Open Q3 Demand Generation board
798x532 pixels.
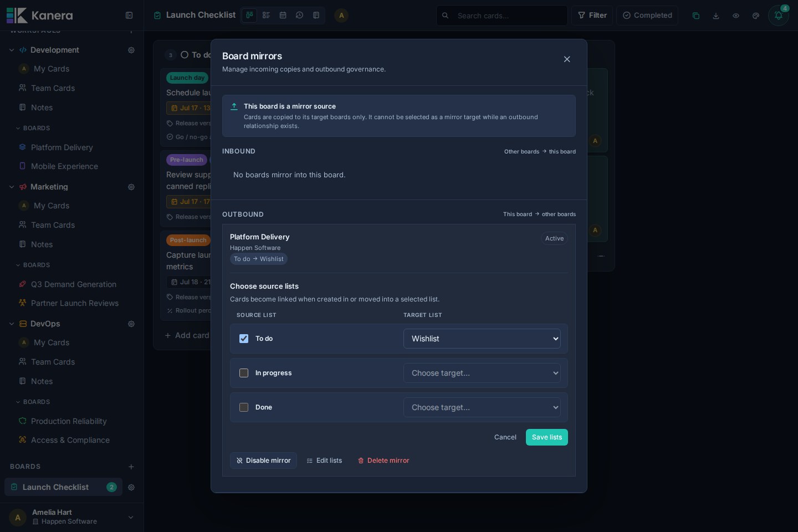[74, 284]
